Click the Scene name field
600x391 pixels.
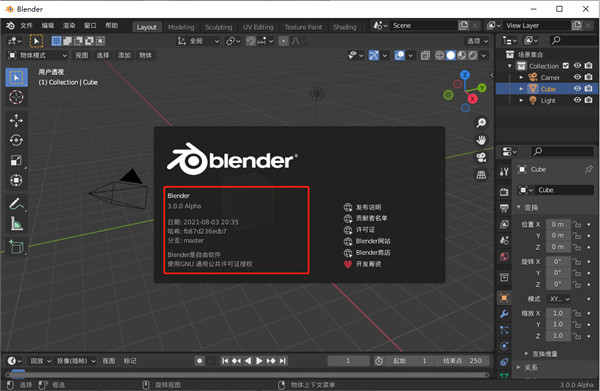(424, 26)
